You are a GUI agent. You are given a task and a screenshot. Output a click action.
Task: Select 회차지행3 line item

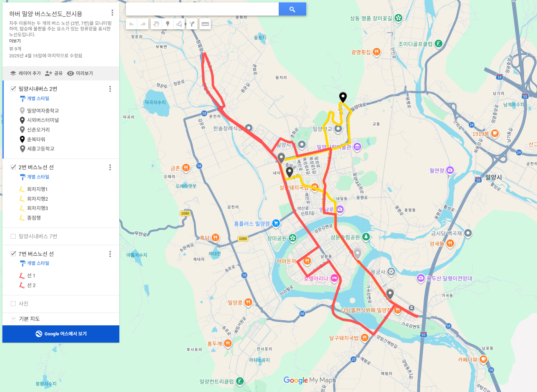pos(37,208)
